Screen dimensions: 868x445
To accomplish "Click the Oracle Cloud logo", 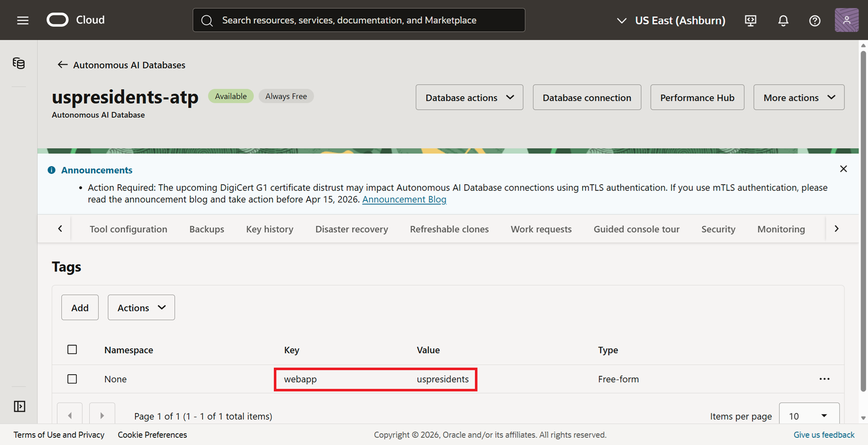I will [58, 20].
